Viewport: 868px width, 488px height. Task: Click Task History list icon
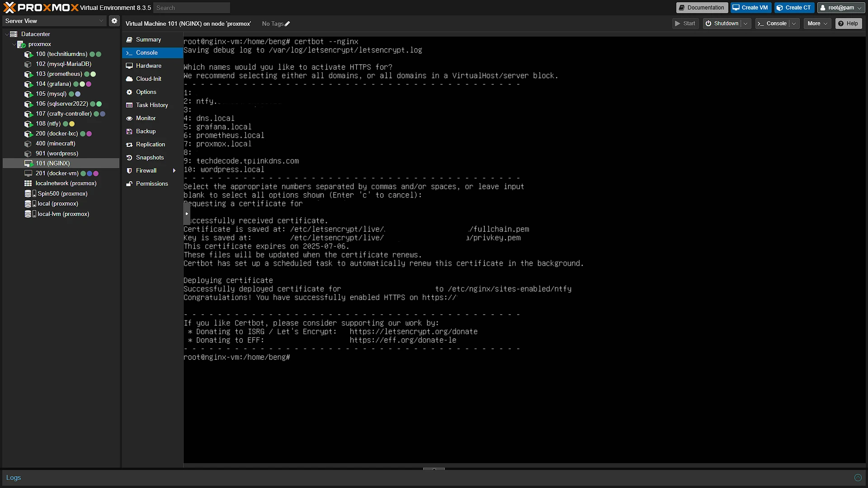[x=129, y=105]
